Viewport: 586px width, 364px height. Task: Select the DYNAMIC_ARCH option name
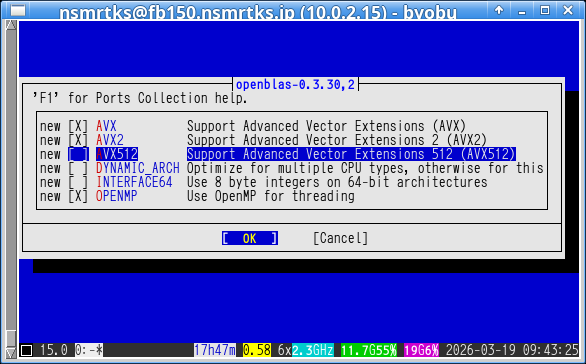pyautogui.click(x=138, y=168)
